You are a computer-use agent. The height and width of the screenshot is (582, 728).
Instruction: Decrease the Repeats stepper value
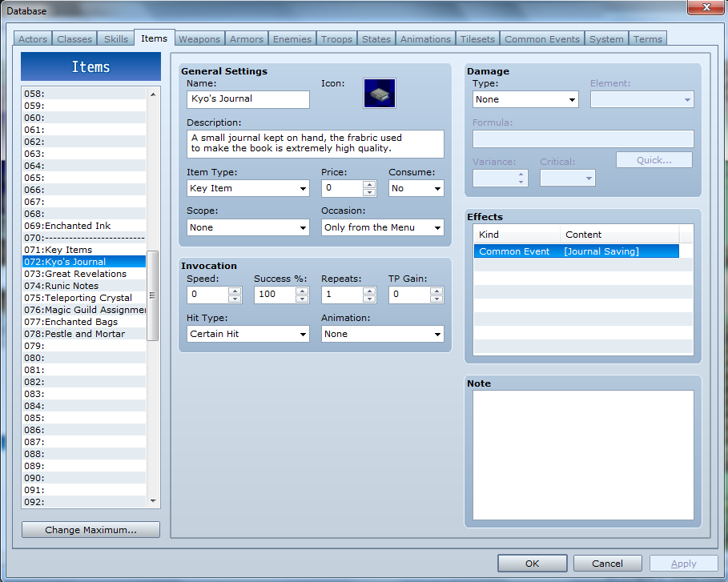point(369,299)
